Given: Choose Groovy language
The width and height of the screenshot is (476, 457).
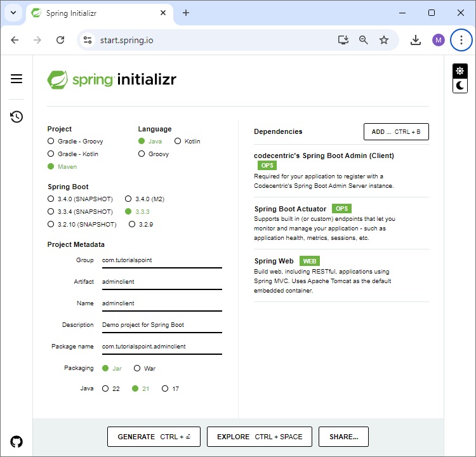Looking at the screenshot, I should click(154, 154).
